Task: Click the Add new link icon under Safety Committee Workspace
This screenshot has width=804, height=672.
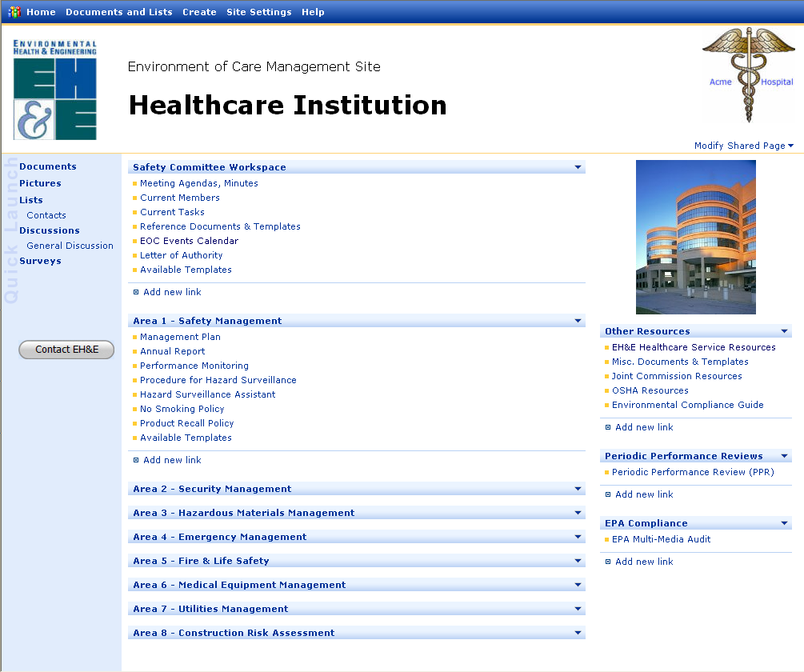Action: click(x=136, y=292)
